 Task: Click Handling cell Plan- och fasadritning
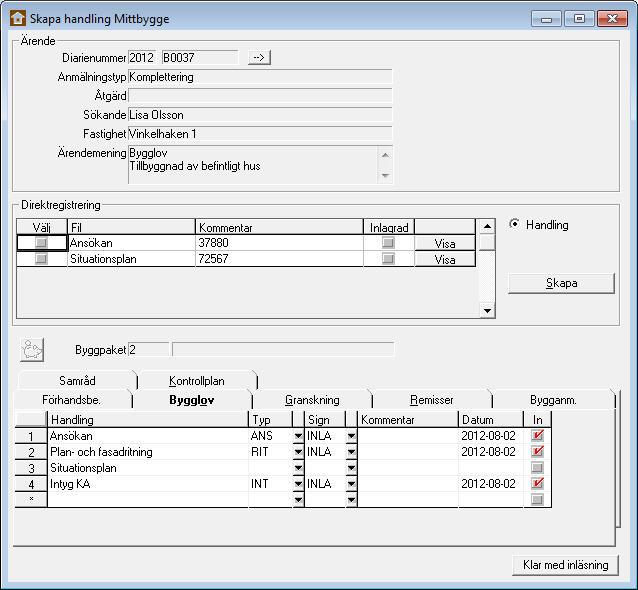148,452
